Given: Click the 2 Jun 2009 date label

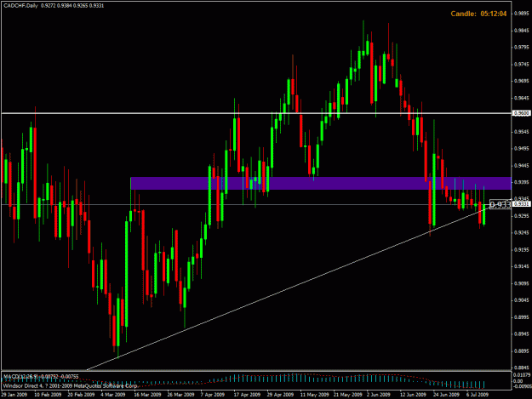Looking at the screenshot, I should click(x=379, y=394).
